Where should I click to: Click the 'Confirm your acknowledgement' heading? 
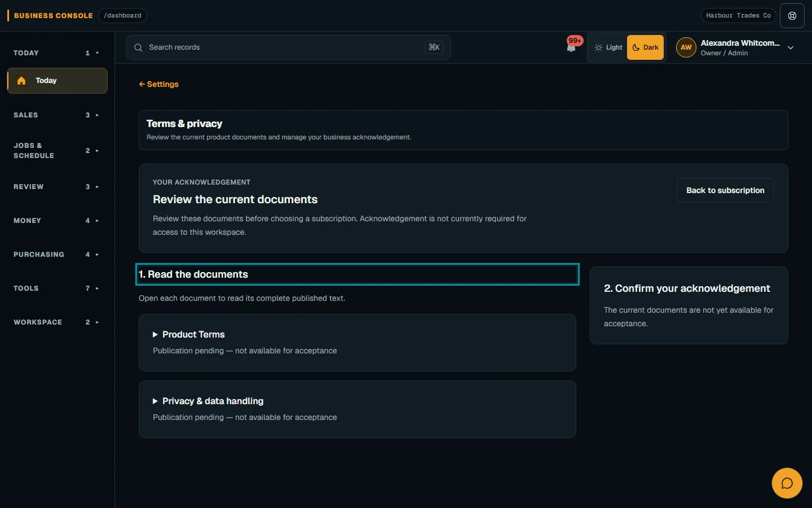tap(687, 288)
